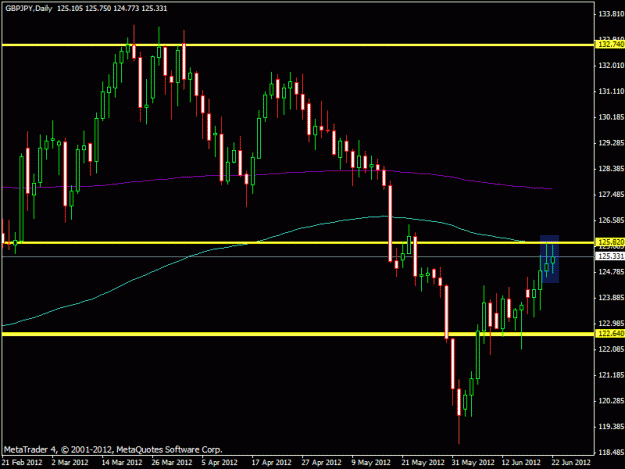
Task: Click the 9 May 2012 date label
Action: pos(371,463)
